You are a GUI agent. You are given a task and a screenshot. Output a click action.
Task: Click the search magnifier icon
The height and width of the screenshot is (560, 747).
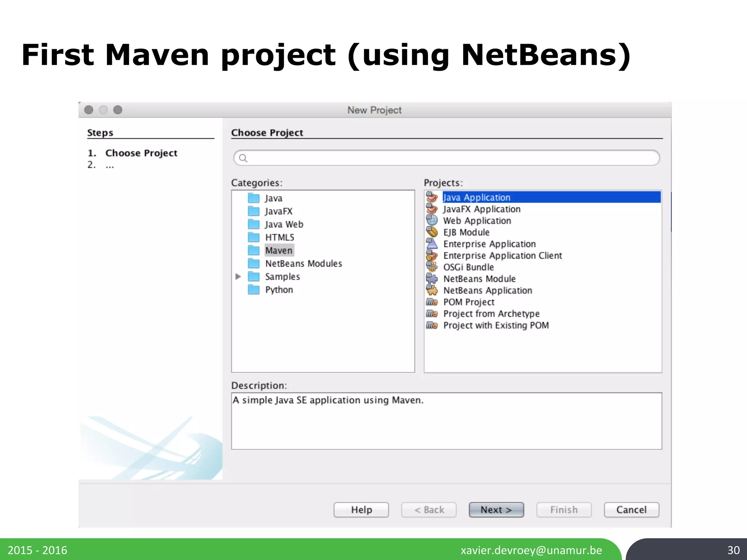point(243,158)
